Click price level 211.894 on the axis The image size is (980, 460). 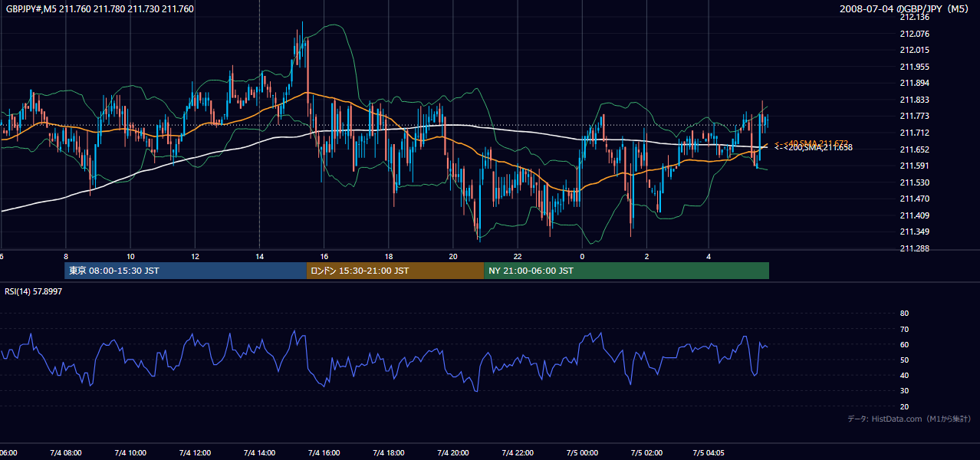915,84
